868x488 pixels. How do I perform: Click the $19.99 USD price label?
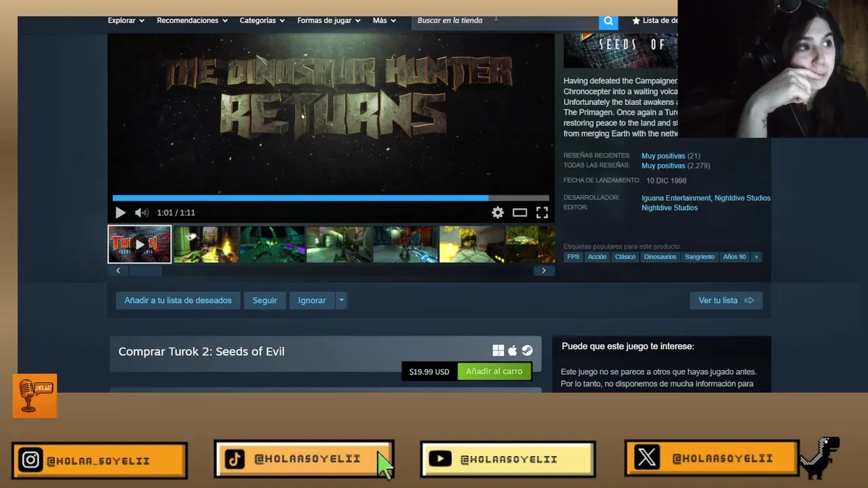point(429,371)
